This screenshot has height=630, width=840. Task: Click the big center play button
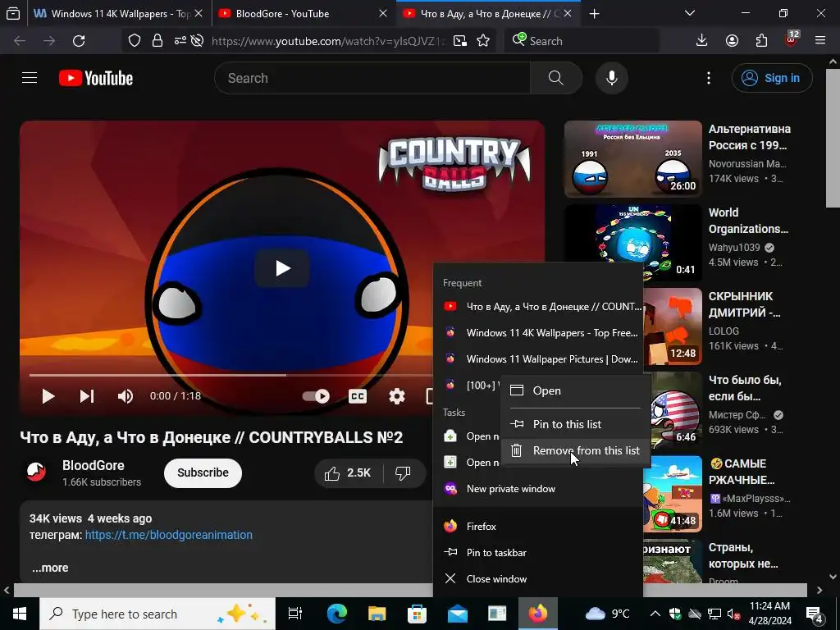[x=282, y=268]
